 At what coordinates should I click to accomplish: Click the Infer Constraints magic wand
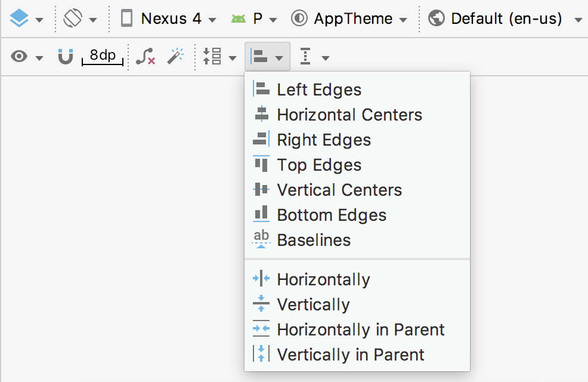point(175,57)
